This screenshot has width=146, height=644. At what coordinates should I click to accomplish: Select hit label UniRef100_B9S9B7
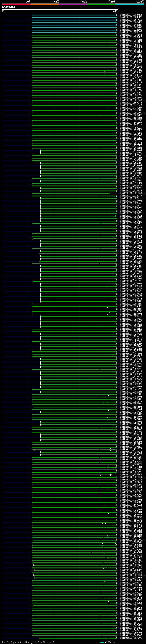131,52
